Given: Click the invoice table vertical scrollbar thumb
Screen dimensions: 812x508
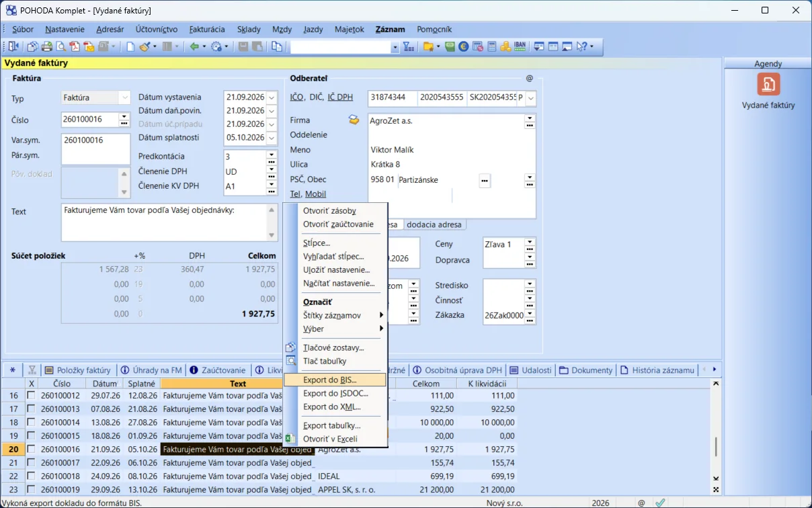Looking at the screenshot, I should (716, 446).
